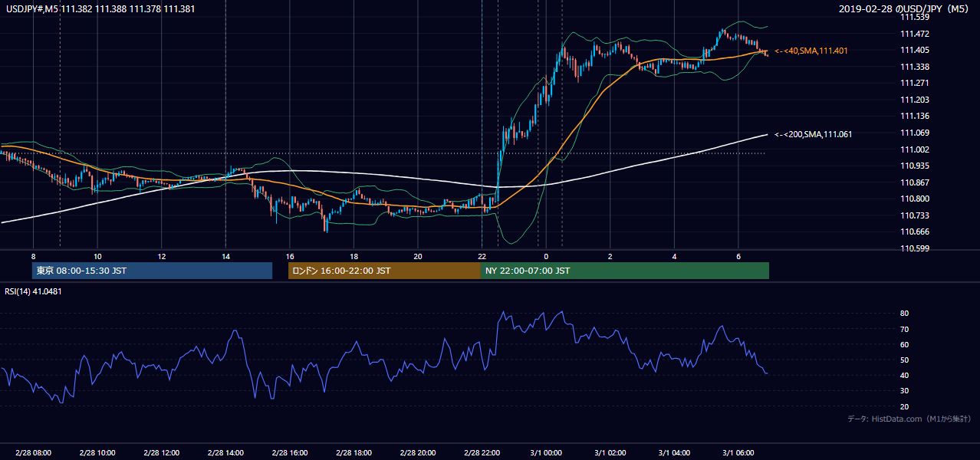Select the 2/28 22:00 time label
This screenshot has width=980, height=460.
point(482,452)
